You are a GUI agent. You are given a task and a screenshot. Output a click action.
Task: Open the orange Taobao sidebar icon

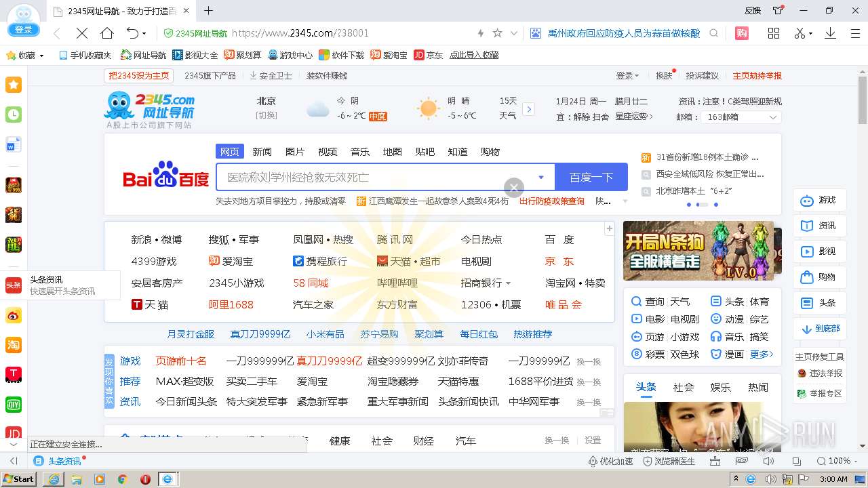14,345
